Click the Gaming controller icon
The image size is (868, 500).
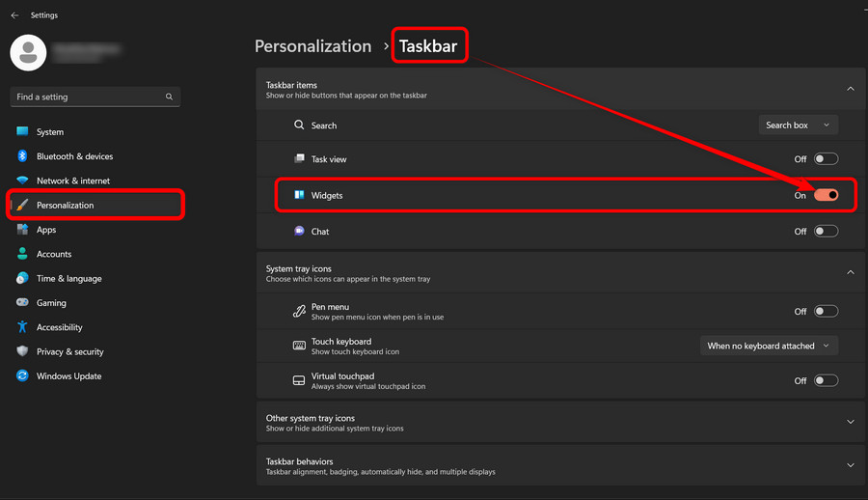[x=22, y=303]
